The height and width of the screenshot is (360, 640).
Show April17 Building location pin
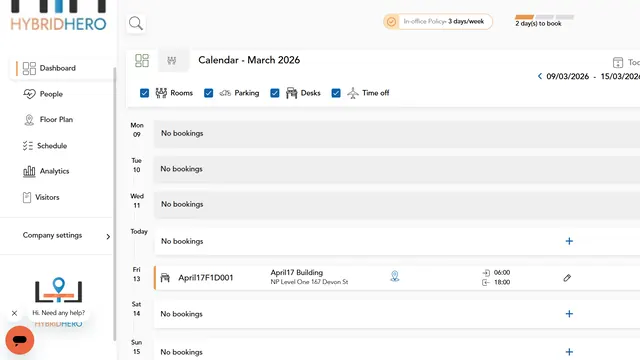pos(395,276)
